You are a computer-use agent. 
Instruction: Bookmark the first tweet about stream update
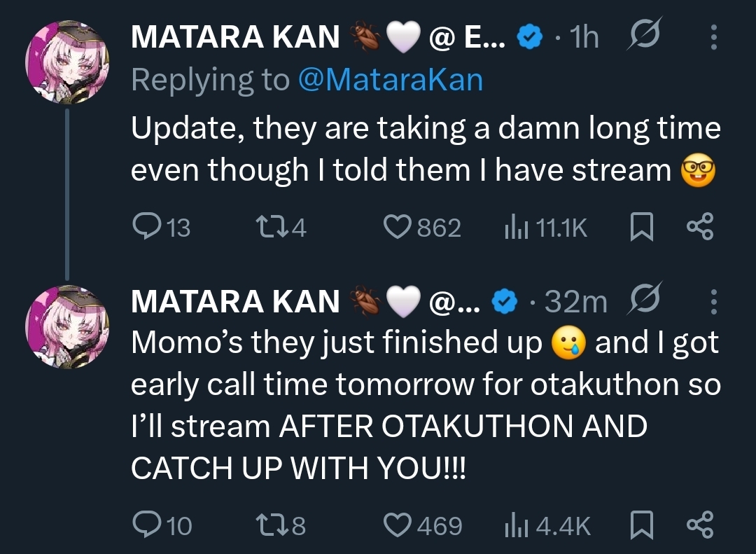641,228
